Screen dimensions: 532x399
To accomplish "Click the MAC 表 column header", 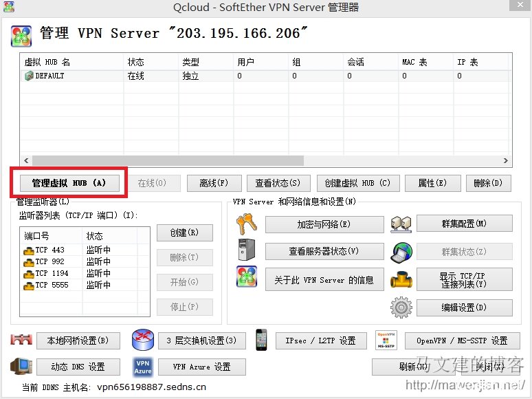I will pos(425,62).
